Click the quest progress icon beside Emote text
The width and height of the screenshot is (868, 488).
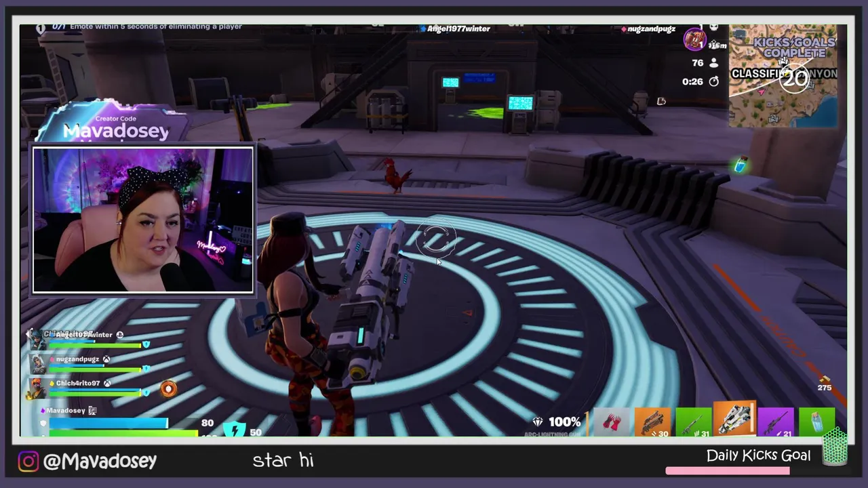click(x=41, y=28)
